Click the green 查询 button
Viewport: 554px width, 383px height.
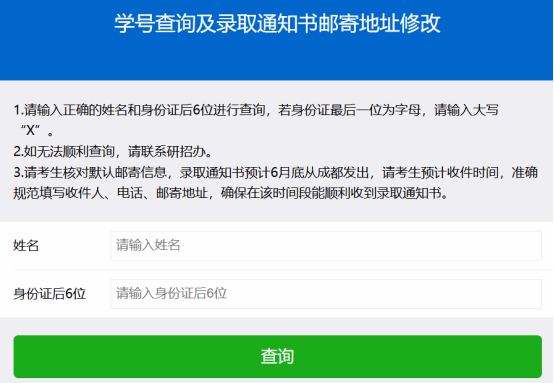[x=277, y=356]
